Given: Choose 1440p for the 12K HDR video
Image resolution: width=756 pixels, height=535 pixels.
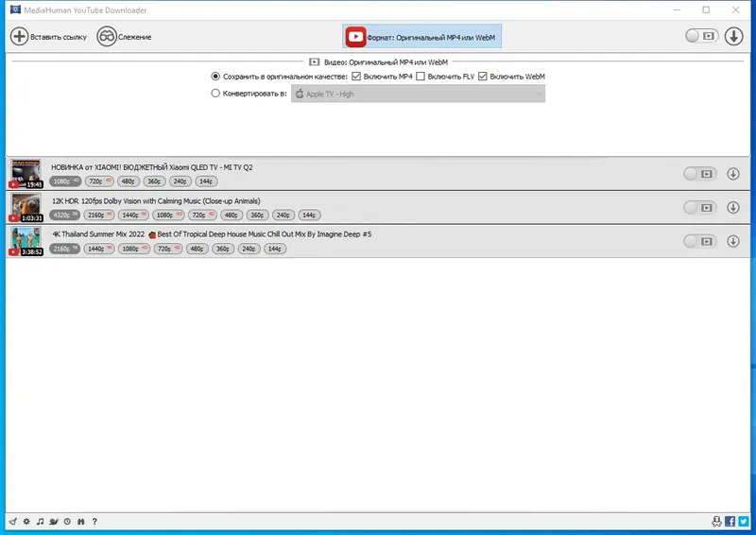Looking at the screenshot, I should pos(134,216).
